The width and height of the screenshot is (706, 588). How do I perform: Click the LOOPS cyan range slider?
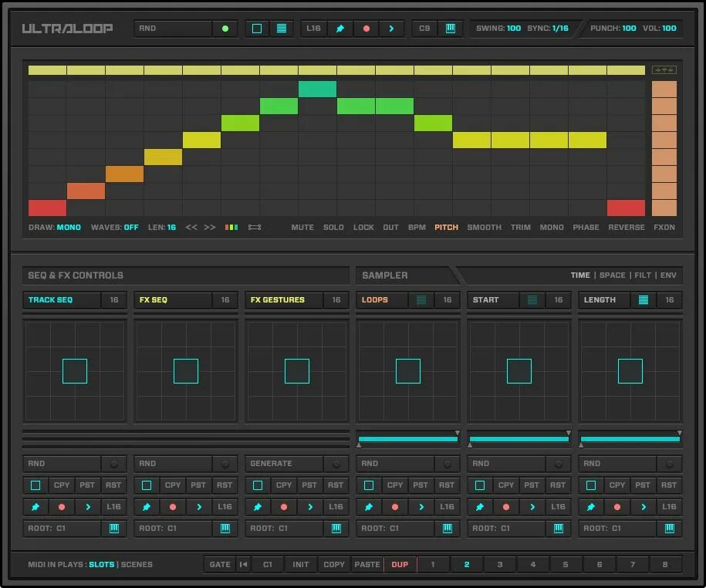pos(408,439)
